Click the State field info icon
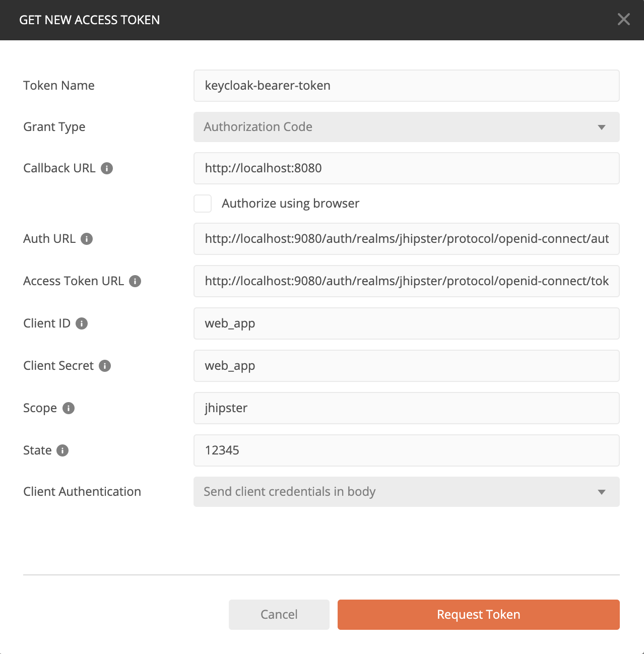 pyautogui.click(x=62, y=451)
